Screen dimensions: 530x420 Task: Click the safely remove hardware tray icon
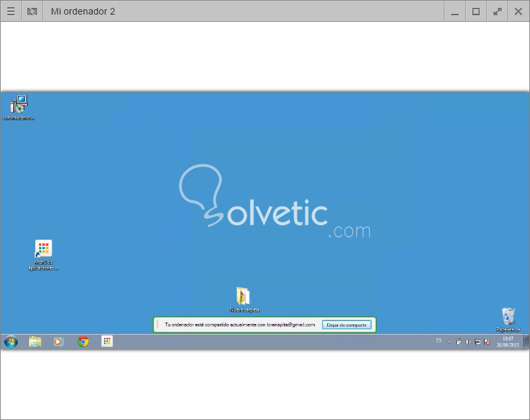point(458,342)
